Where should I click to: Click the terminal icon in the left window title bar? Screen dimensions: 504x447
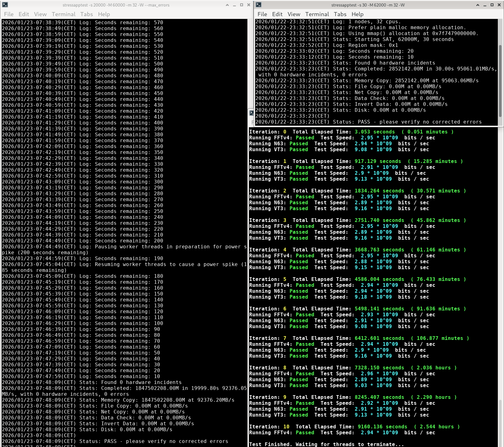(5, 5)
